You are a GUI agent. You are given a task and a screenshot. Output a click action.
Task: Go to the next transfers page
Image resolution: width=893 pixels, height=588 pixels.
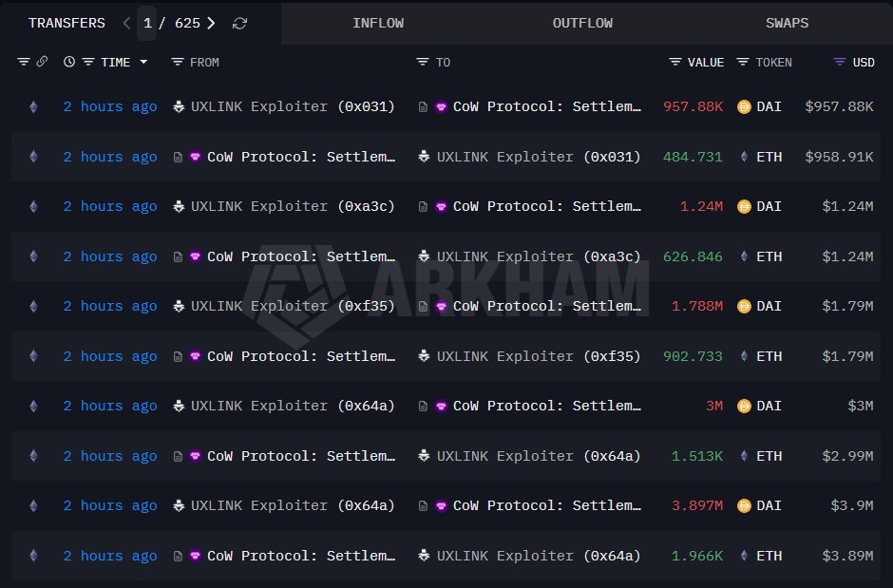pos(211,23)
